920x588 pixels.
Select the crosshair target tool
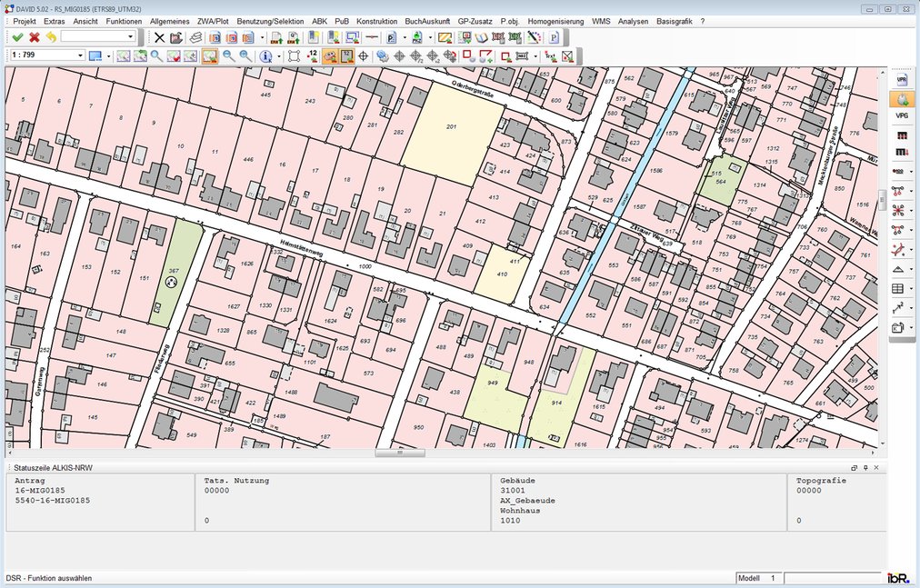tap(363, 56)
